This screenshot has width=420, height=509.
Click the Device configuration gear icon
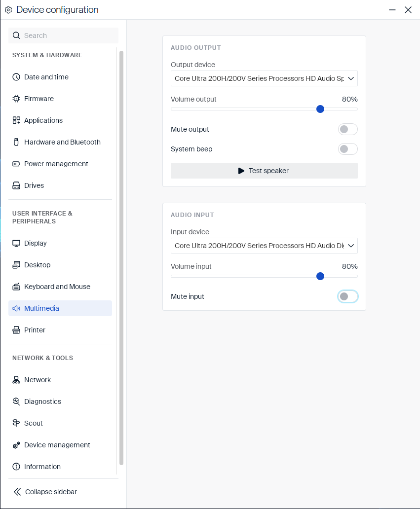[8, 10]
